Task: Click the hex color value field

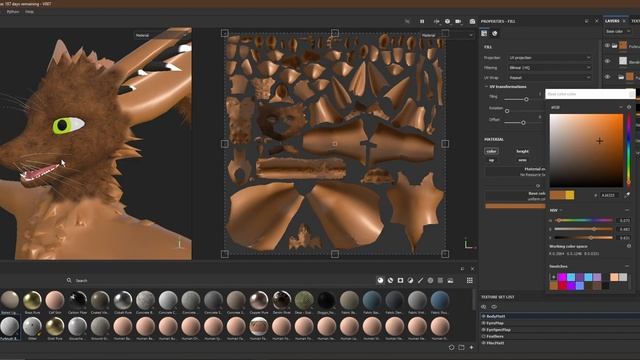Action: point(609,196)
